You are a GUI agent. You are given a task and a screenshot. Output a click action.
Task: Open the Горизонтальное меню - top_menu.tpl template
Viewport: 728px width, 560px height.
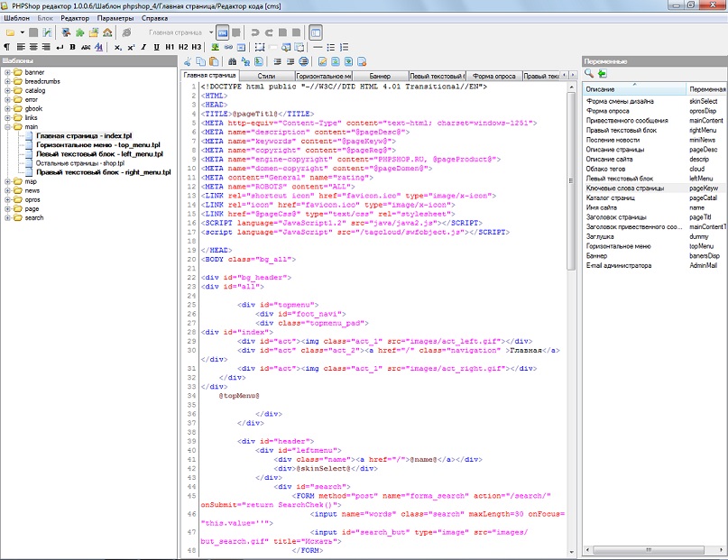(99, 145)
